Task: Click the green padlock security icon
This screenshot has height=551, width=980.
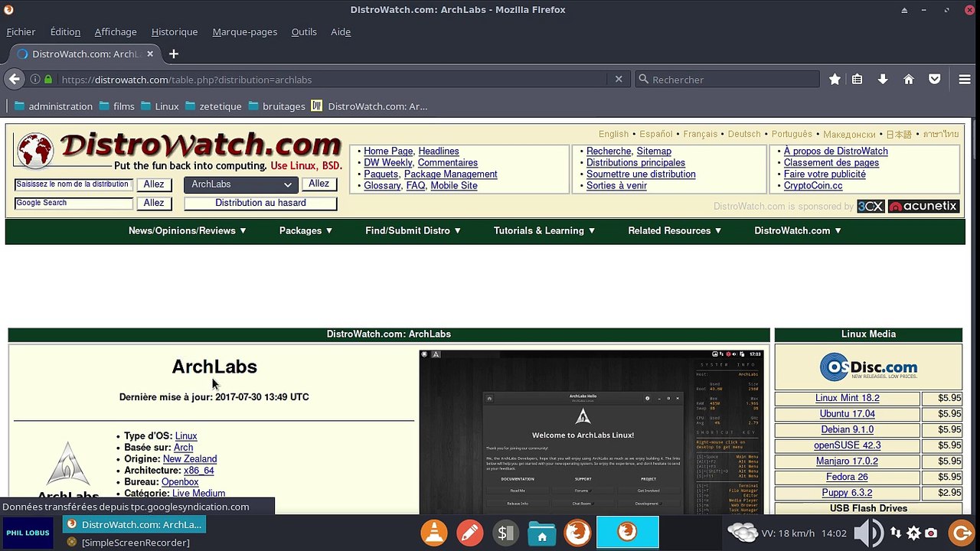Action: (48, 80)
